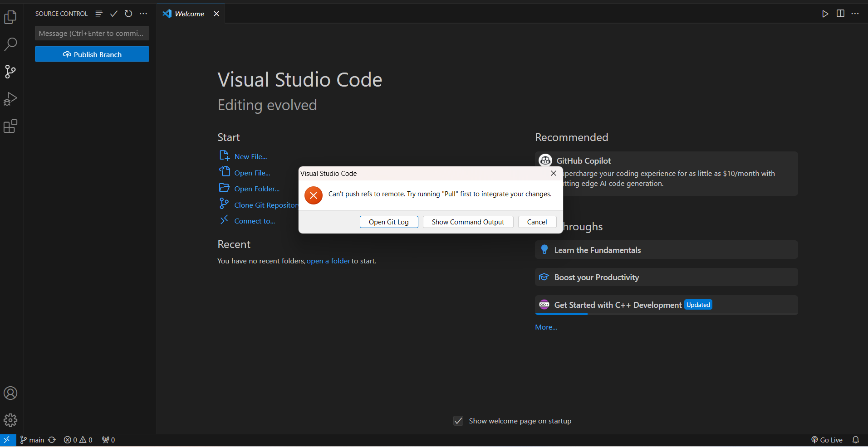
Task: Click the ports forwarded status item
Action: point(108,440)
